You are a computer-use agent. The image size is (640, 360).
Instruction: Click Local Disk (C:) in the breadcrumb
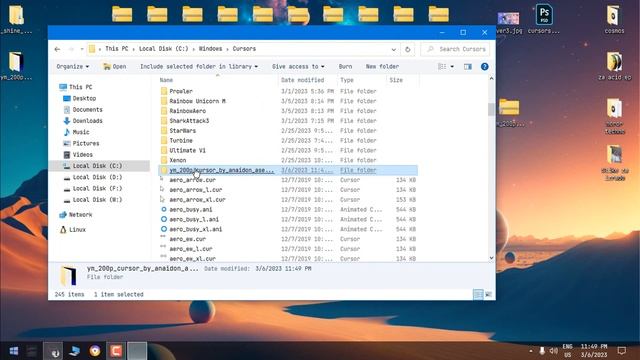click(164, 49)
